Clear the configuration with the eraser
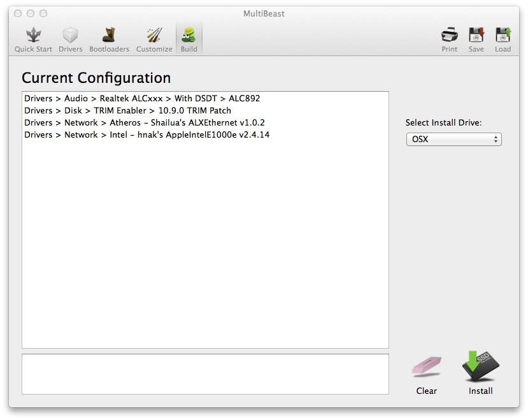Image resolution: width=528 pixels, height=420 pixels. (426, 375)
